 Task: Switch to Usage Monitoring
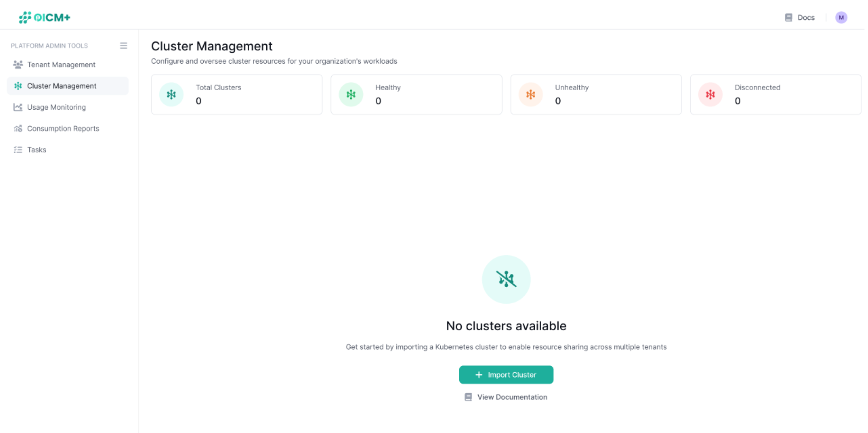tap(56, 107)
